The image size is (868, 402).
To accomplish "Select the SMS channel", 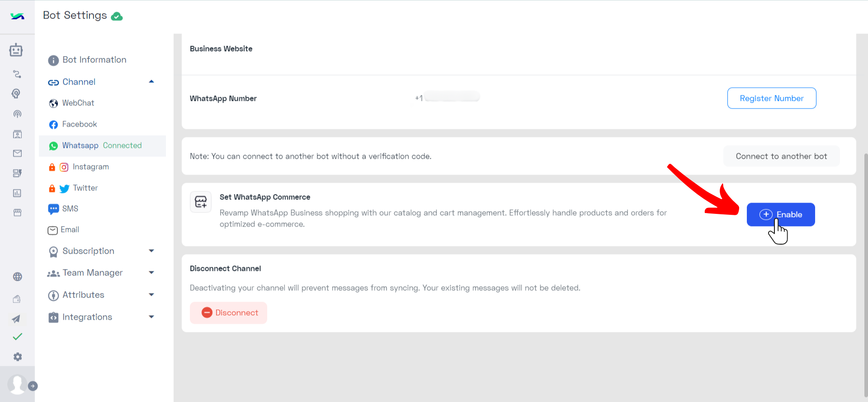I will 63,209.
